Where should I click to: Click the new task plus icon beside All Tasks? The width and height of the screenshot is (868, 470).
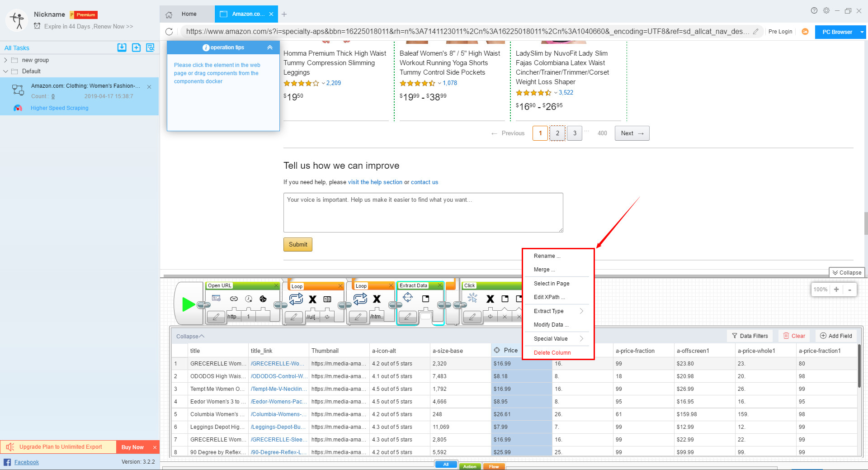136,47
